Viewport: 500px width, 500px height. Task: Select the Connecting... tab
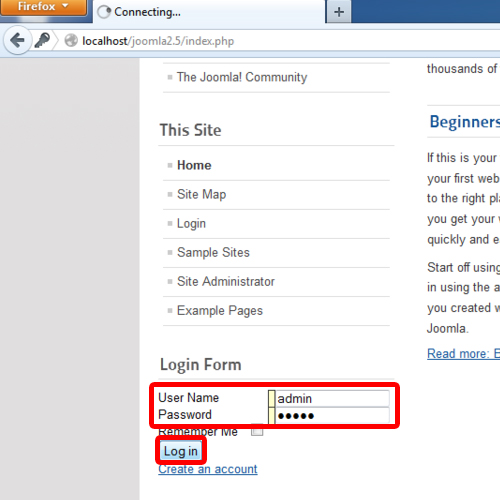pyautogui.click(x=209, y=12)
